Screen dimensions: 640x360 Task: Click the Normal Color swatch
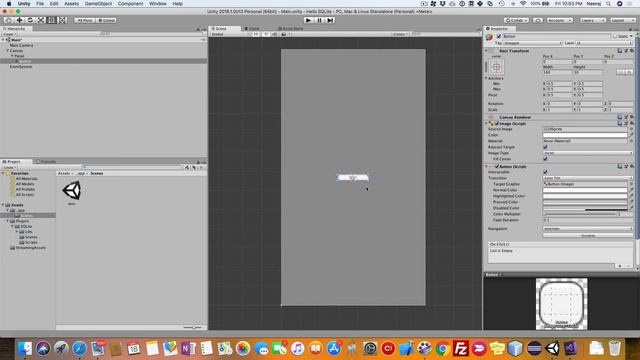pyautogui.click(x=585, y=190)
